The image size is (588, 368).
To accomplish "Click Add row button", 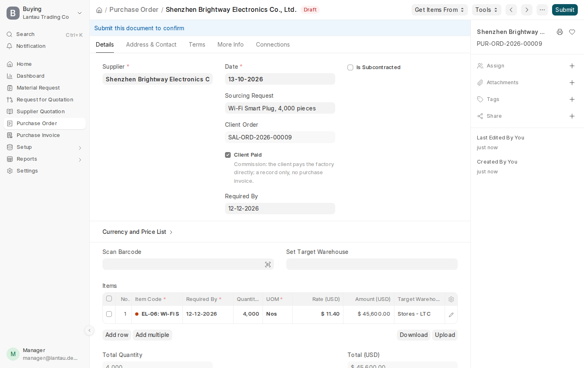I will 117,335.
